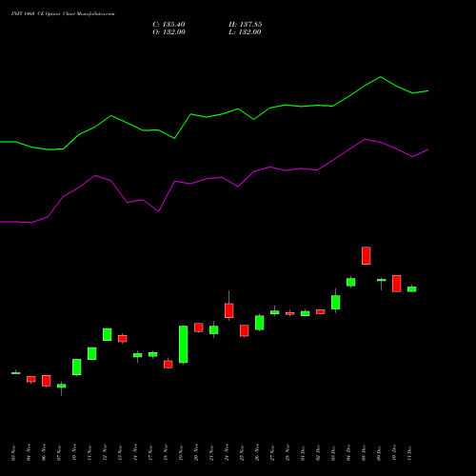Click the 04 Dec date label
The width and height of the screenshot is (476, 476).
click(348, 453)
